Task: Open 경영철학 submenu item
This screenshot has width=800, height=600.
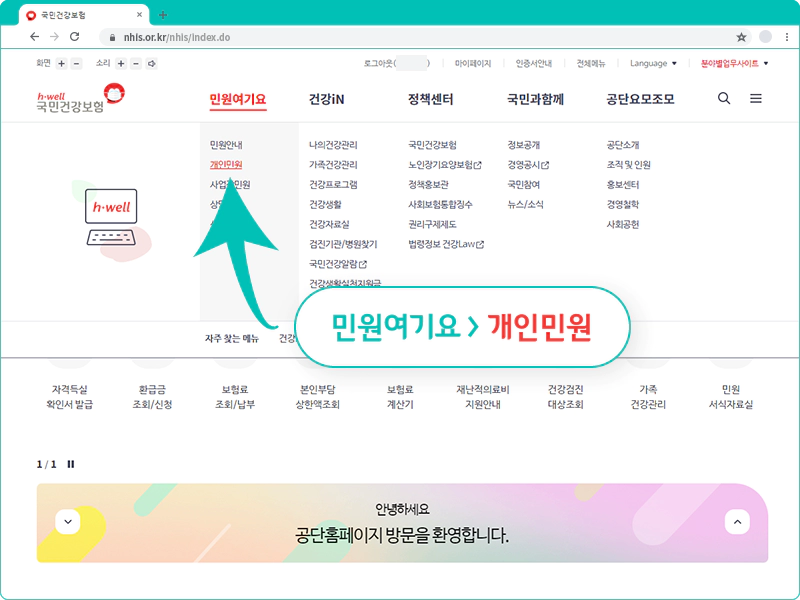Action: pos(622,205)
